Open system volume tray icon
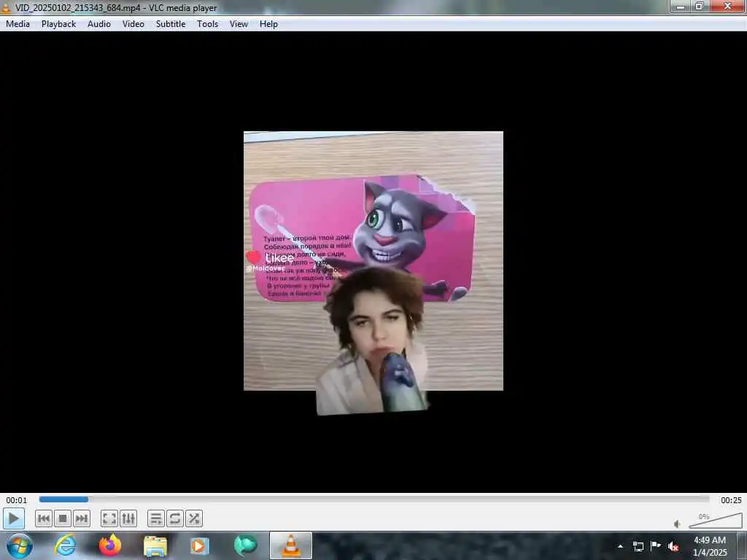747x560 pixels. [x=673, y=546]
